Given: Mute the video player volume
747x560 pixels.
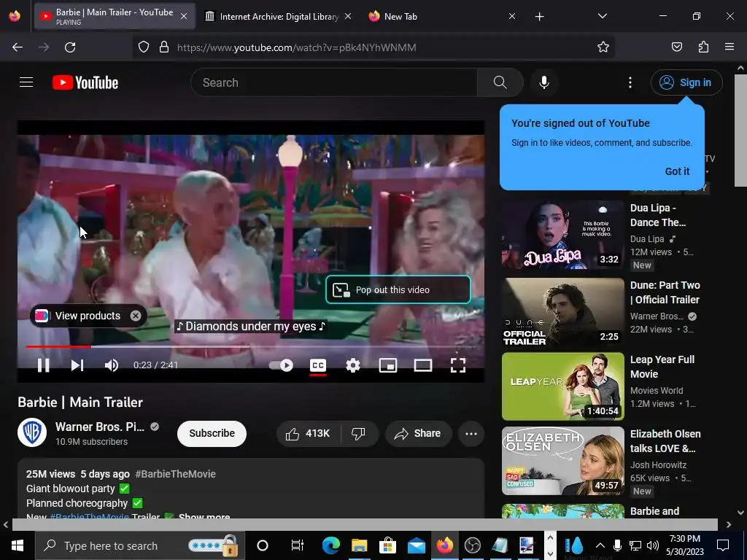Looking at the screenshot, I should (x=112, y=365).
